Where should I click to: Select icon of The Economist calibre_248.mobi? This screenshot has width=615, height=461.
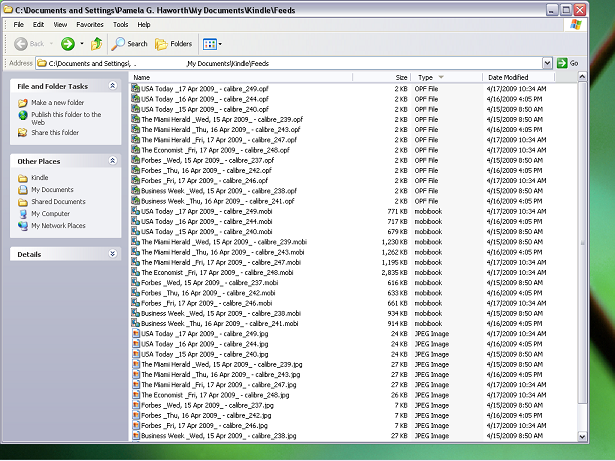click(x=135, y=272)
